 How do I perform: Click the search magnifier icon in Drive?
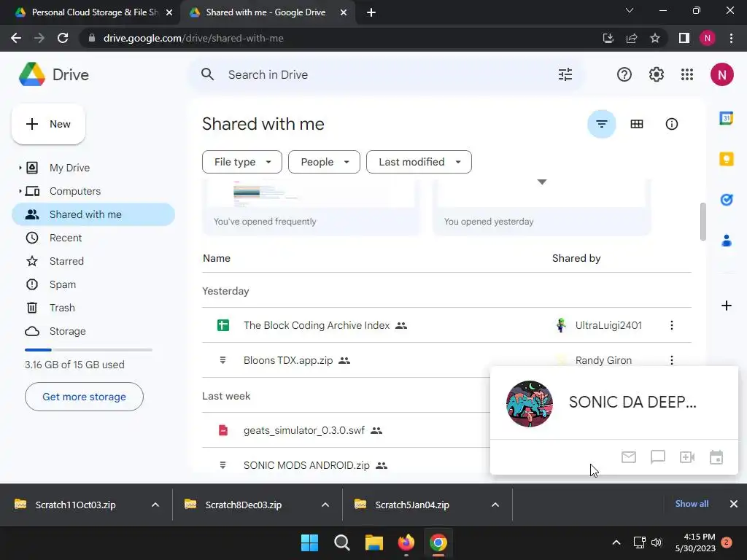point(207,74)
